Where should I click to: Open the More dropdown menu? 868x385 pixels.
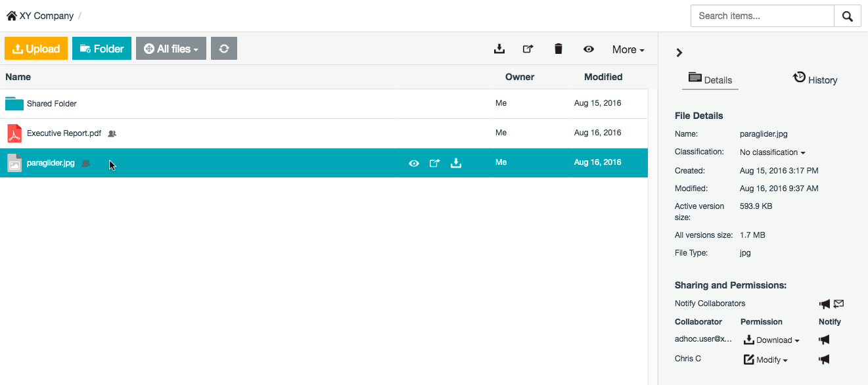tap(628, 49)
